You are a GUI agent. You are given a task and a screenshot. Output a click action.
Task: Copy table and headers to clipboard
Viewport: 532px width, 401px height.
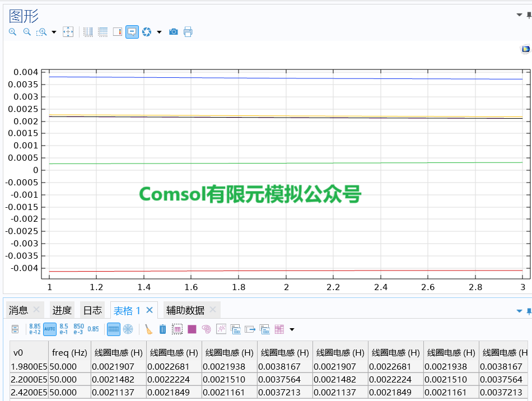[x=235, y=329]
